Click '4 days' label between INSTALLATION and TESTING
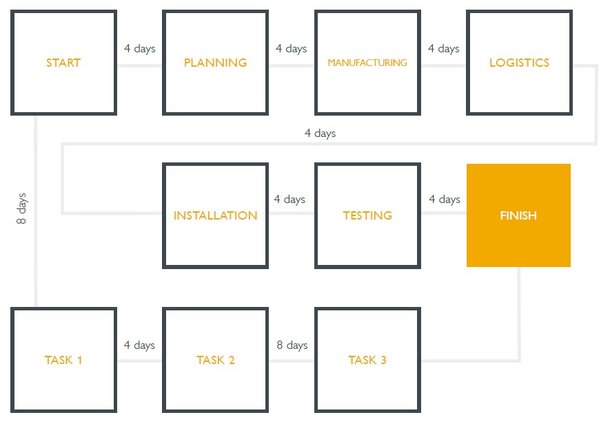Image resolution: width=610 pixels, height=426 pixels. tap(291, 199)
